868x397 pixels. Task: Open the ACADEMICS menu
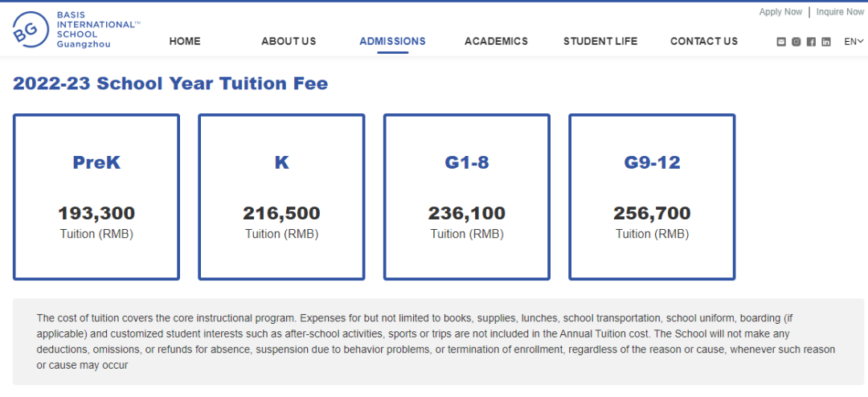point(496,42)
